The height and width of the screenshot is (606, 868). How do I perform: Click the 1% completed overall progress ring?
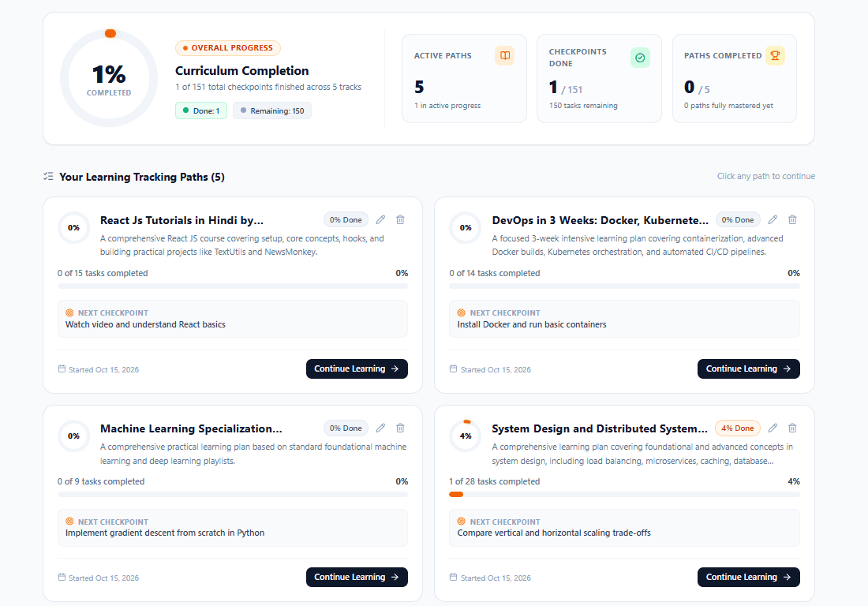tap(109, 78)
